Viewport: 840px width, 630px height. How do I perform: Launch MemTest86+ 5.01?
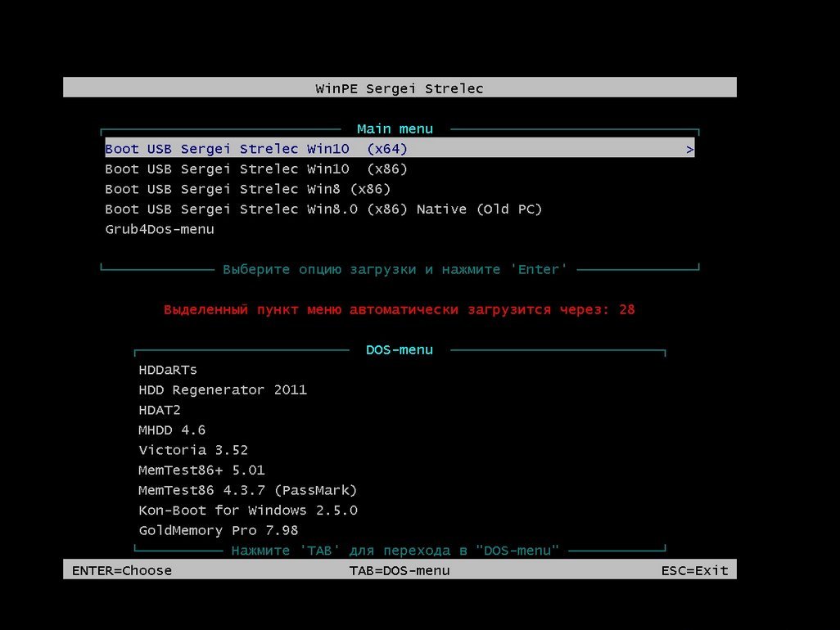[201, 470]
